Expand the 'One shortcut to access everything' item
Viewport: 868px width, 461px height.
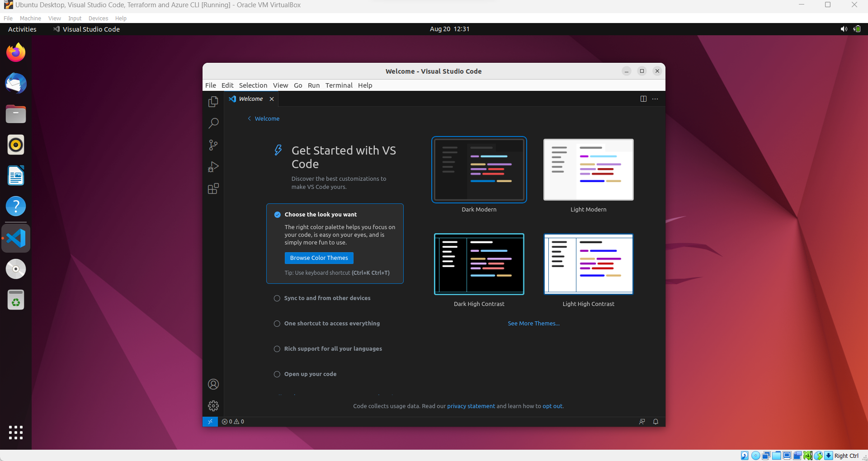(332, 324)
